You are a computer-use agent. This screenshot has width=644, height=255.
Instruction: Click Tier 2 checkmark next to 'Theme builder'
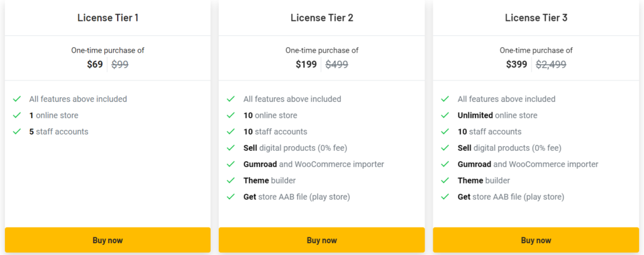coord(231,181)
